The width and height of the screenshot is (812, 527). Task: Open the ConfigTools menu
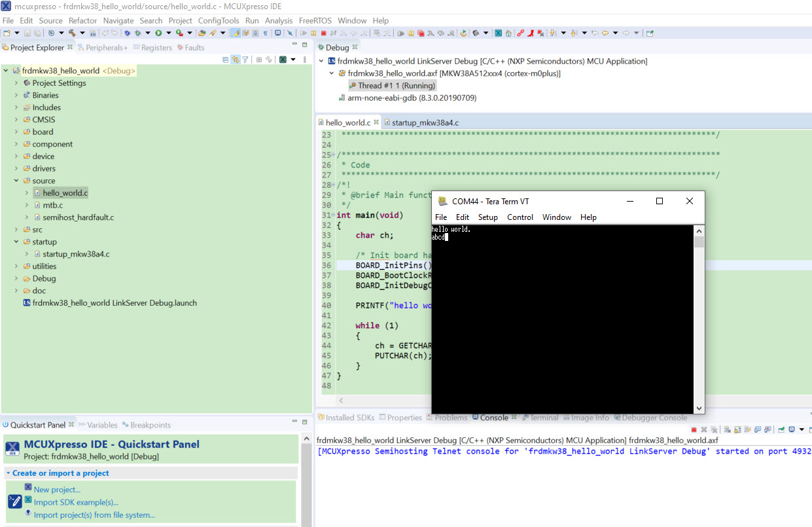(x=219, y=20)
